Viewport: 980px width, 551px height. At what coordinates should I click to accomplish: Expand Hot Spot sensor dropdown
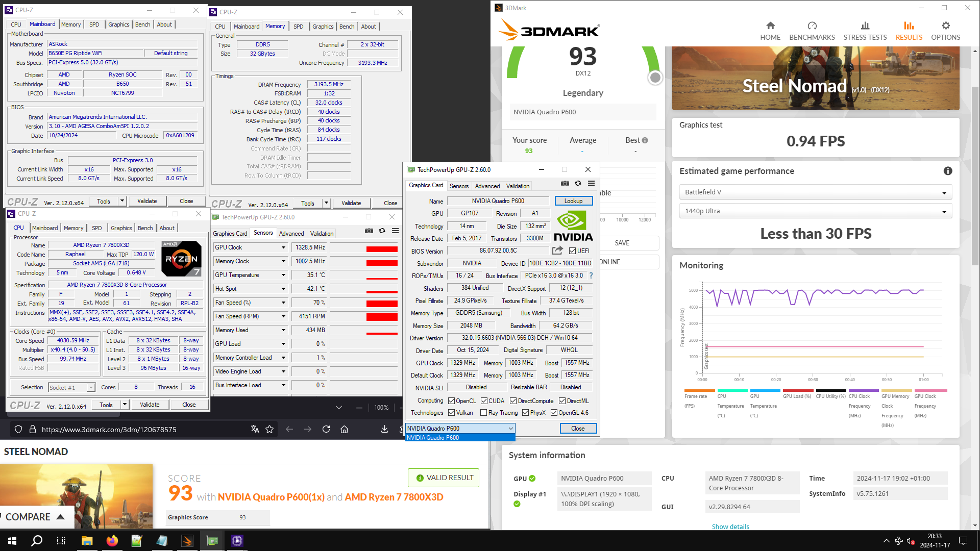(283, 289)
